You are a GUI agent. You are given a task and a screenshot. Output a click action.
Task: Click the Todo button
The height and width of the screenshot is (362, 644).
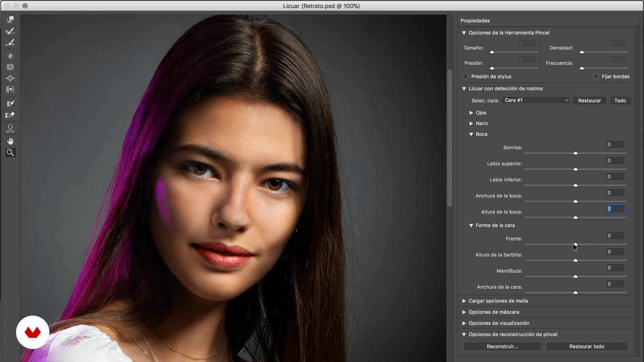[620, 101]
